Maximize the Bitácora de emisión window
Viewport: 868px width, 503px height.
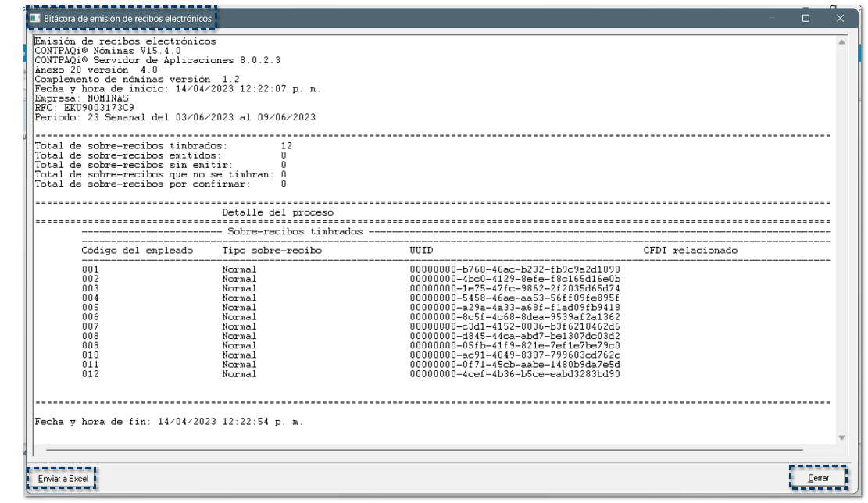805,18
